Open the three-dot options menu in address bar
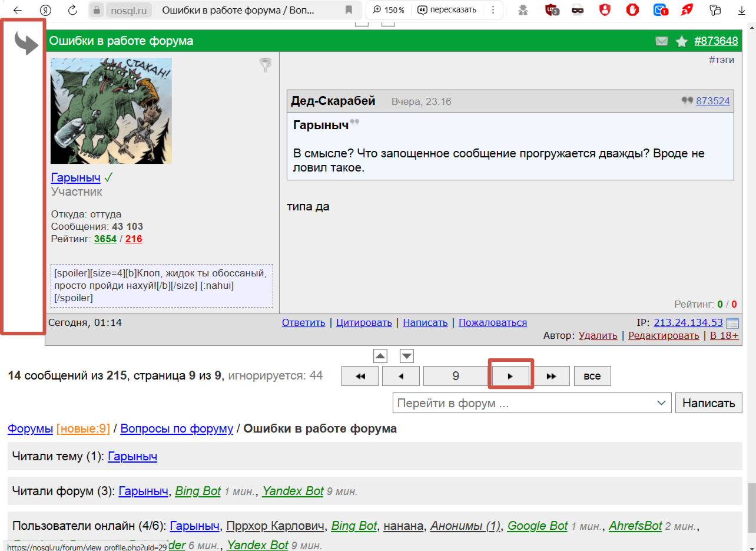The width and height of the screenshot is (756, 551). tap(492, 10)
